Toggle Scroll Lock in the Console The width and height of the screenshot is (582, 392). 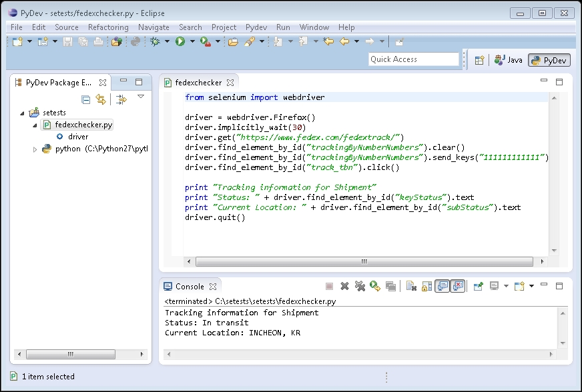[427, 286]
